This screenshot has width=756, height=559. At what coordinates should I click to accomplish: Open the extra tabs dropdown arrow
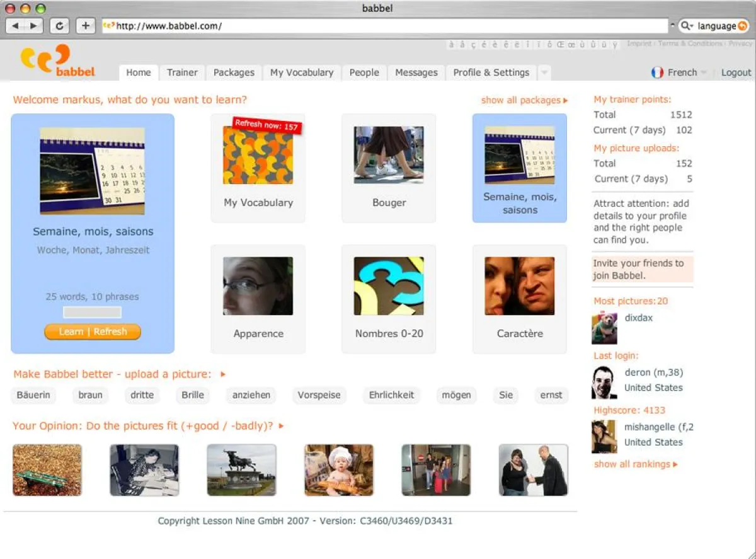coord(544,72)
